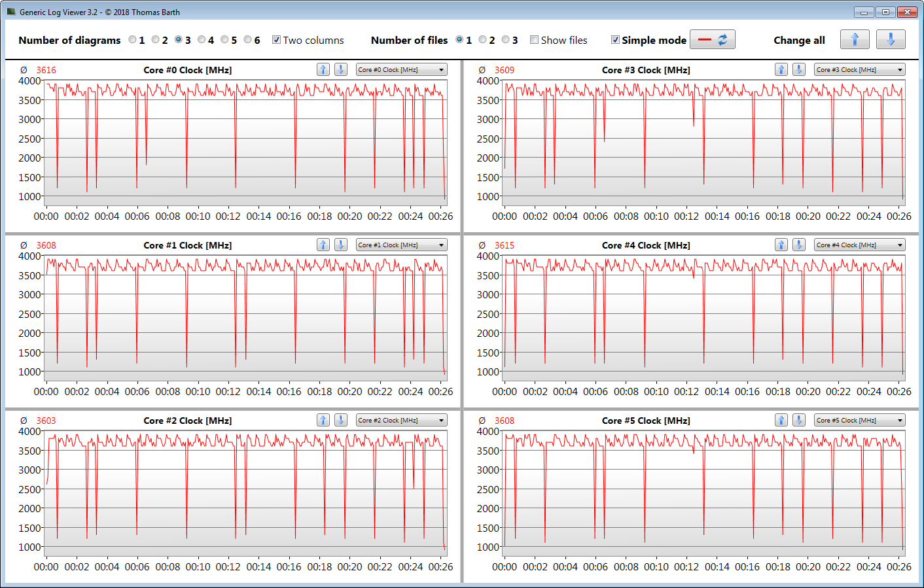Select 1 diagram radio button

pyautogui.click(x=132, y=40)
